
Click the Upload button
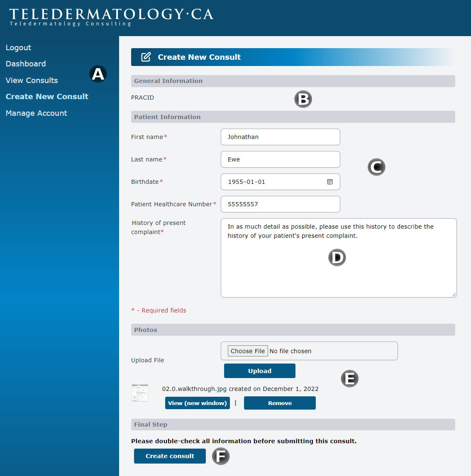point(260,371)
